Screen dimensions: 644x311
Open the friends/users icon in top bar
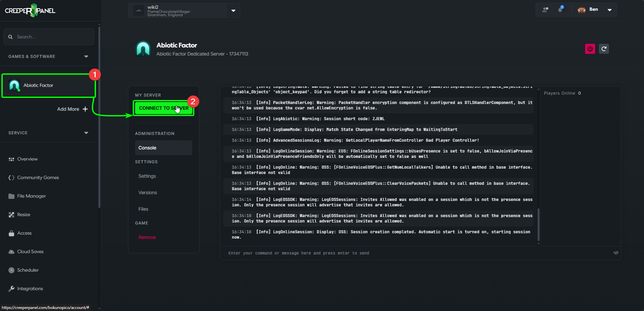545,10
